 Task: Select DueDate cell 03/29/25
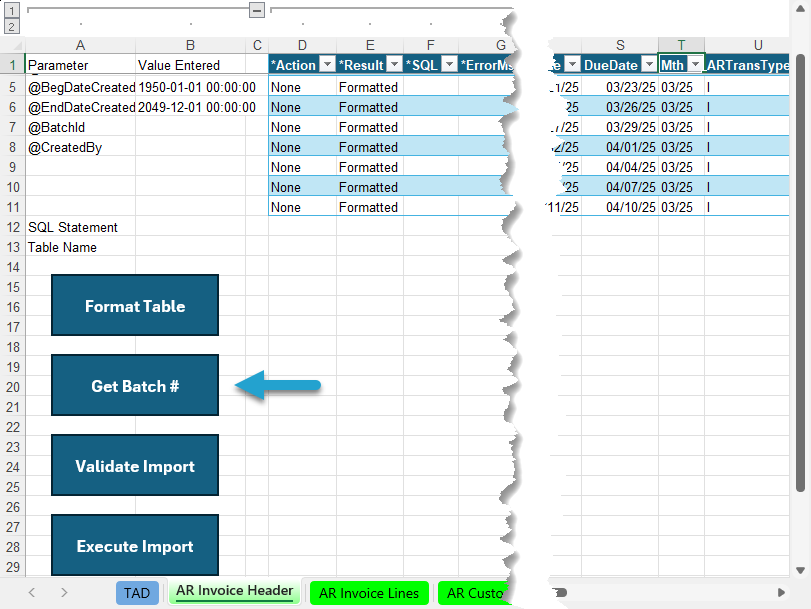(620, 127)
